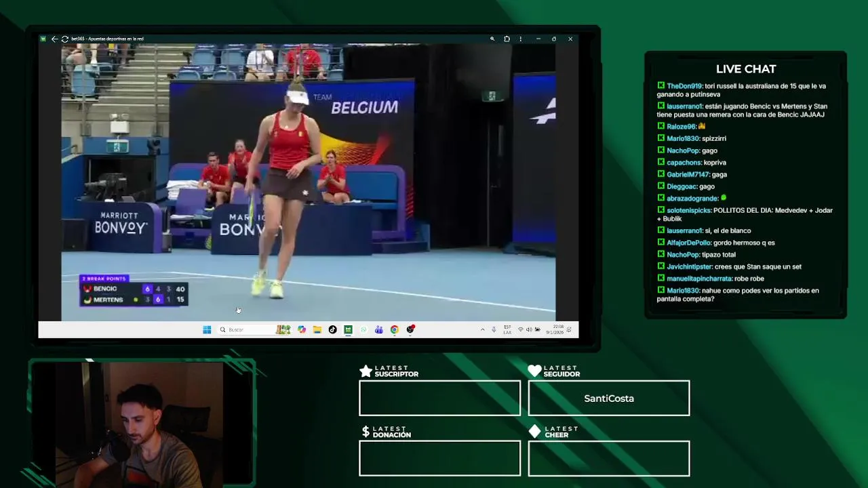Reload the bet365 page with refresh icon
This screenshot has height=488, width=868.
click(x=64, y=39)
